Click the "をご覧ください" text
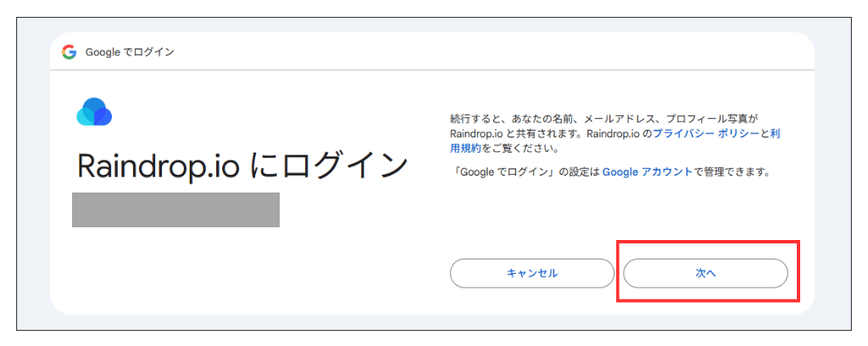 520,148
